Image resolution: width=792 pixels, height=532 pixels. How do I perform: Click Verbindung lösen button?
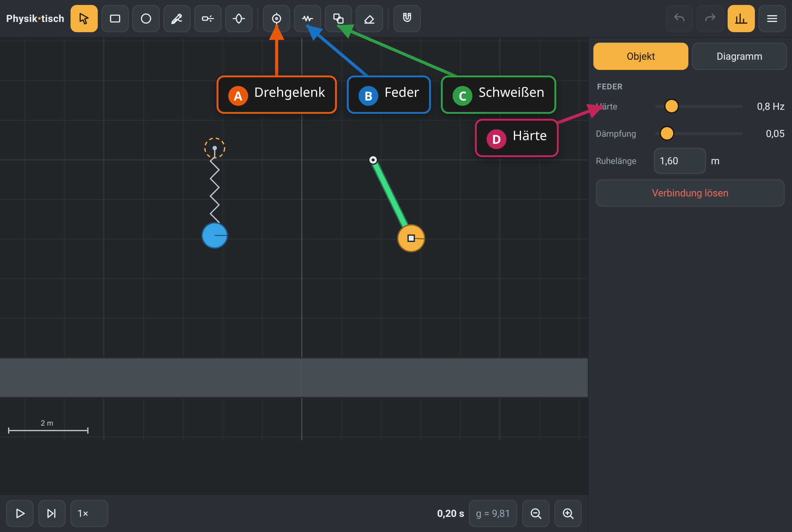coord(690,193)
